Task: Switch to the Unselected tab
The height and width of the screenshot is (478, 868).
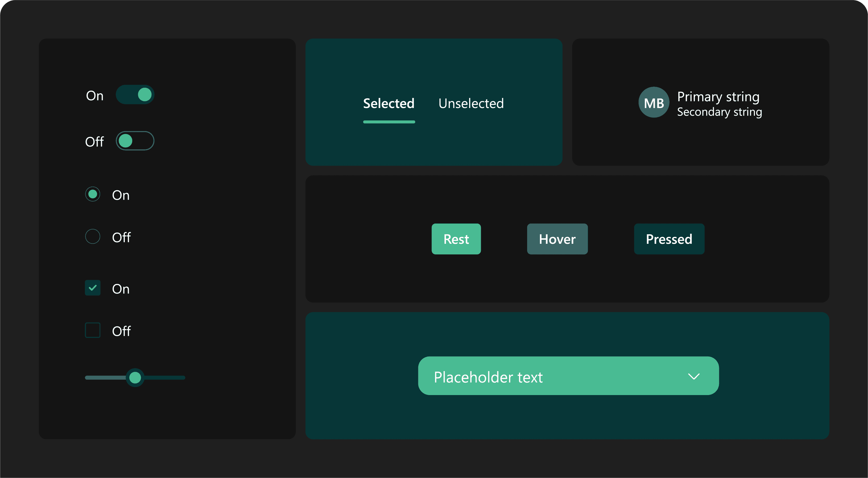Action: click(x=471, y=103)
